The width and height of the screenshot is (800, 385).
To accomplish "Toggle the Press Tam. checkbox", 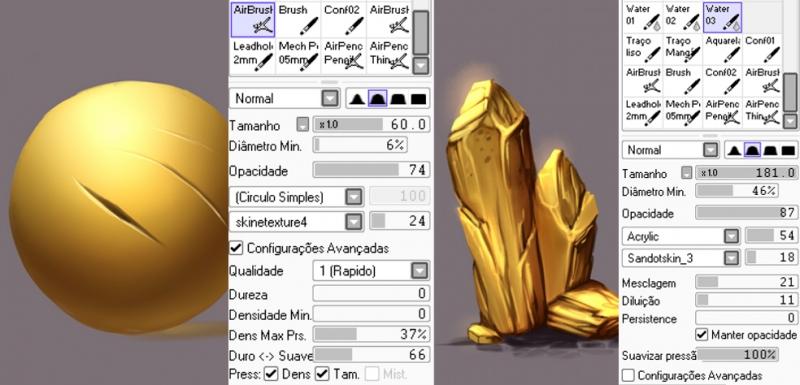I will (322, 374).
